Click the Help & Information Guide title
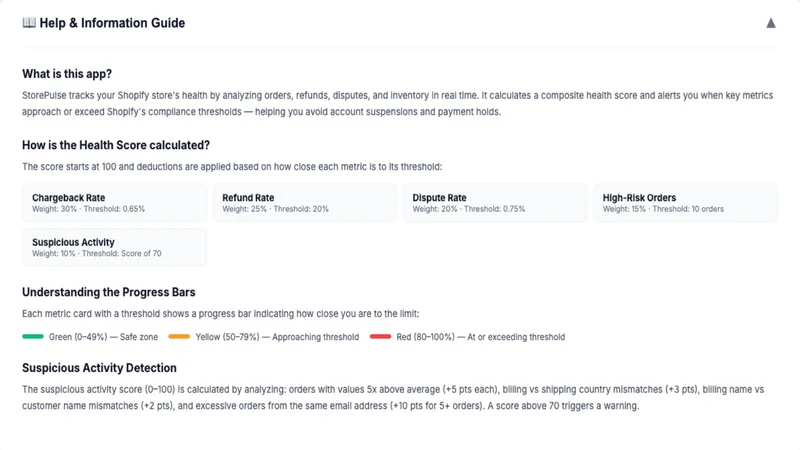 click(112, 23)
